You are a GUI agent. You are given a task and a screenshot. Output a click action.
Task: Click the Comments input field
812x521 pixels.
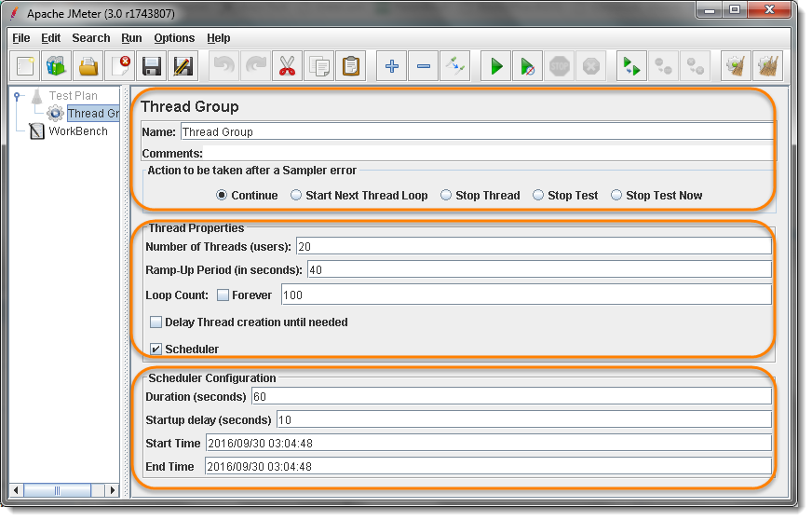[490, 154]
